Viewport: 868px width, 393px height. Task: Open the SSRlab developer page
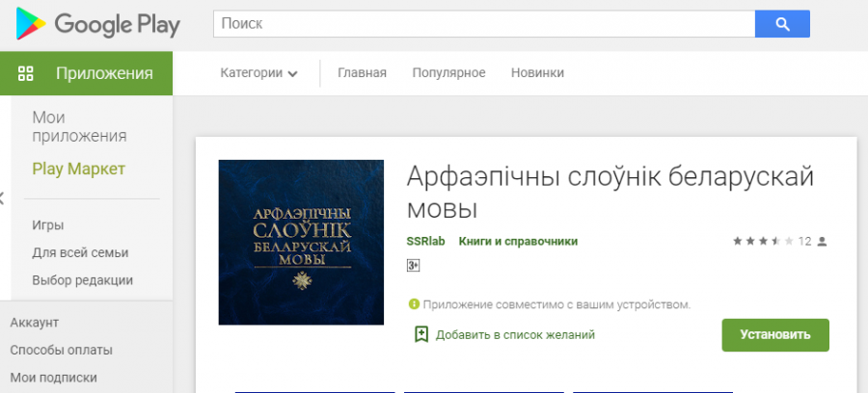425,242
